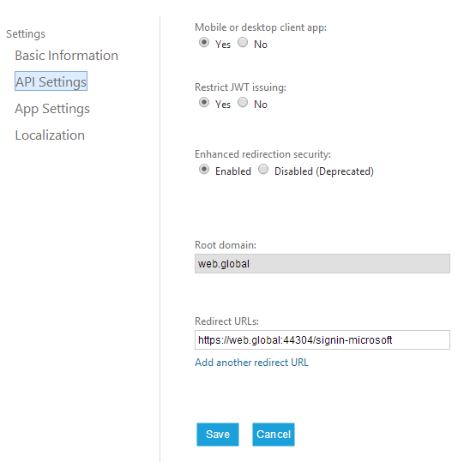The height and width of the screenshot is (462, 476).
Task: Click the Settings heading in sidebar
Action: [x=26, y=34]
